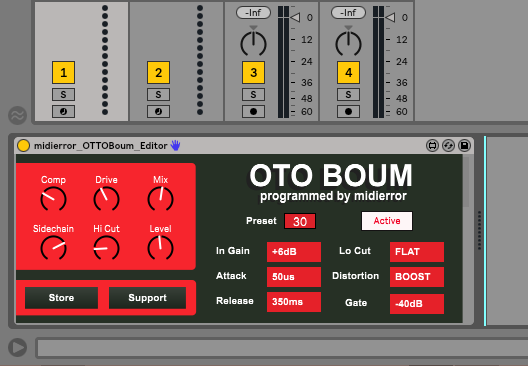528x366 pixels.
Task: Solo track 1
Action: pos(63,95)
